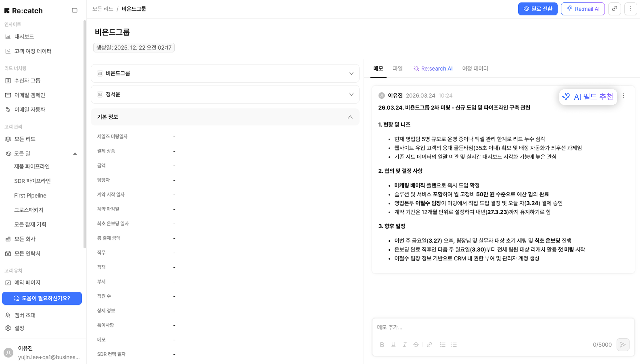Viewport: 640px width, 364px height.
Task: Click into the 메모 추가 input field
Action: 503,327
